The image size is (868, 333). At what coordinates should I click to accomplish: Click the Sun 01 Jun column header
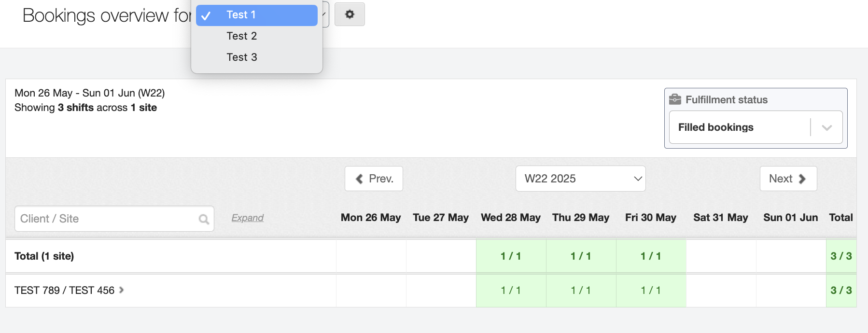pyautogui.click(x=790, y=218)
